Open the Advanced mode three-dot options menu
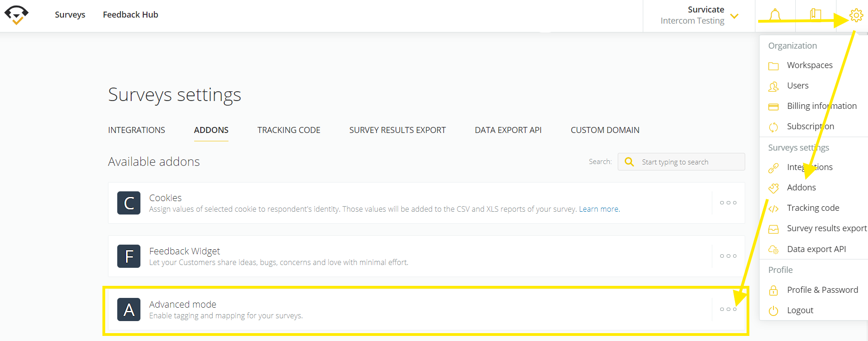Screen dimensions: 868x341 pos(728,309)
